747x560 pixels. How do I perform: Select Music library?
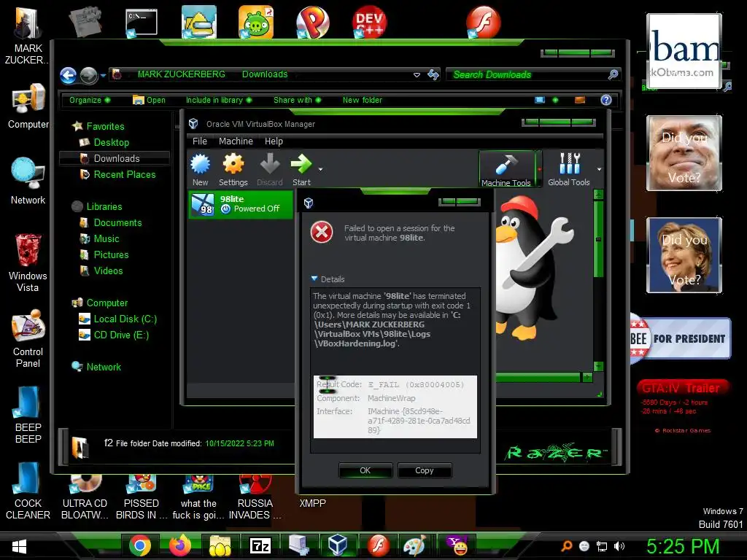[x=107, y=239]
